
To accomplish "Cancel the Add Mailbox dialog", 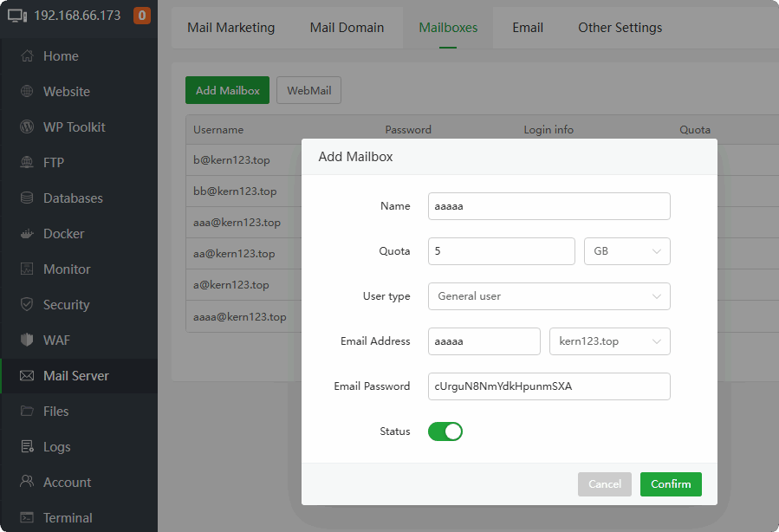I will (605, 484).
